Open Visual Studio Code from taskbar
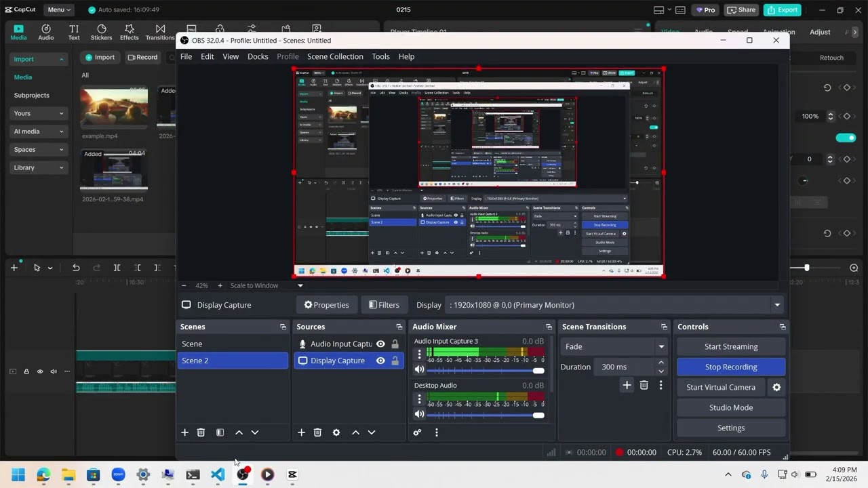This screenshot has width=868, height=488. (x=218, y=474)
